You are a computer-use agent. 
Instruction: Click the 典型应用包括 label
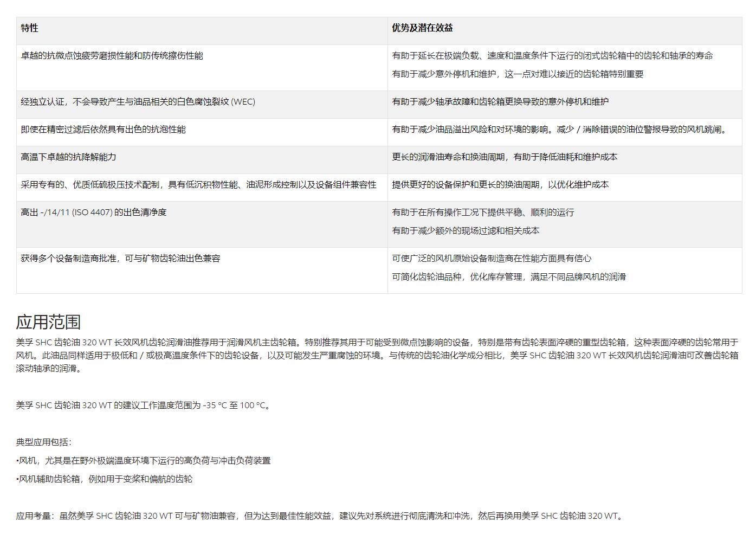[44, 442]
